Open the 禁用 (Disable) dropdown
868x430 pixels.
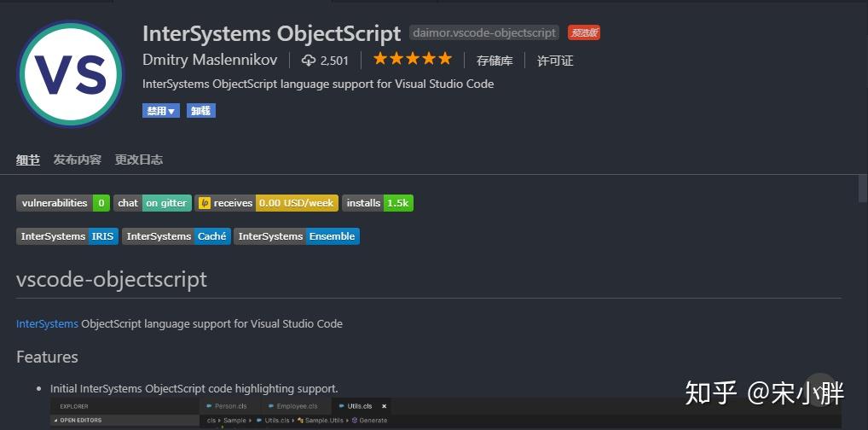(x=161, y=111)
